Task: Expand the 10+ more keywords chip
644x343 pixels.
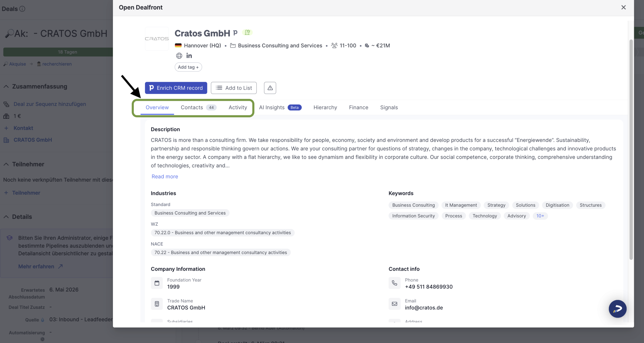Action: pos(540,216)
